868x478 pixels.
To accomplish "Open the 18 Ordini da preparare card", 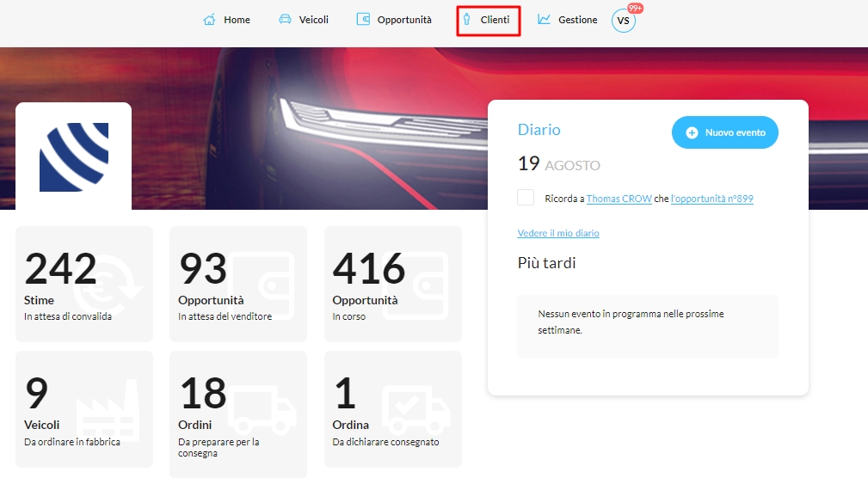I will pos(238,414).
